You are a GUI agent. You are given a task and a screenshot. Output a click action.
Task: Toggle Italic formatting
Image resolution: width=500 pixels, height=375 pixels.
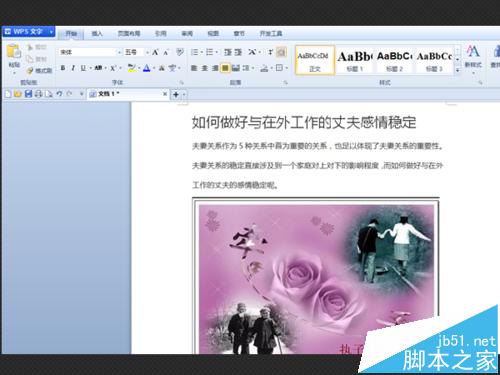[73, 68]
